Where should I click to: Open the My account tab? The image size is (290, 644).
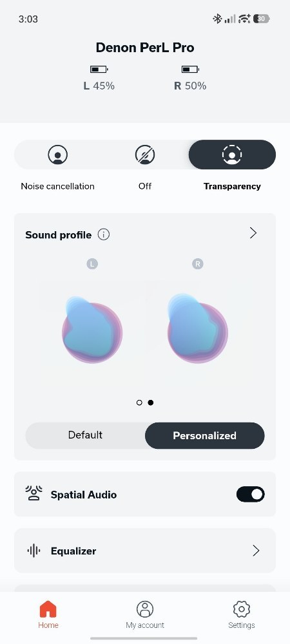pos(145,614)
